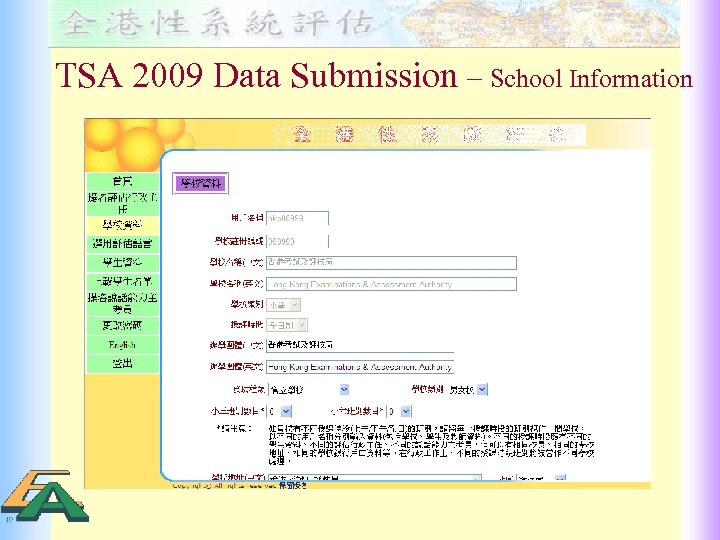The width and height of the screenshot is (720, 540).
Task: Open the Primary 6 class count dropdown
Action: (399, 411)
